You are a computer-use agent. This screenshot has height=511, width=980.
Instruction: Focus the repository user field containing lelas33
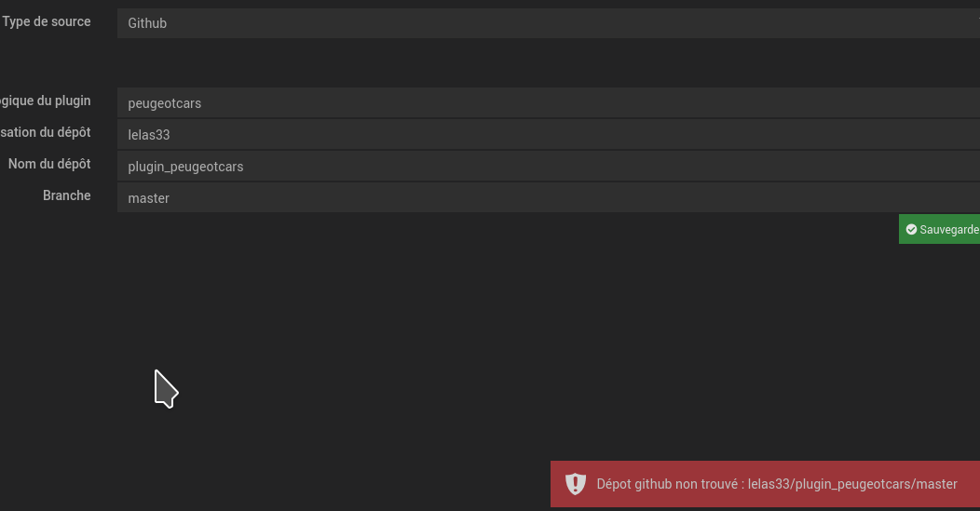pos(548,135)
